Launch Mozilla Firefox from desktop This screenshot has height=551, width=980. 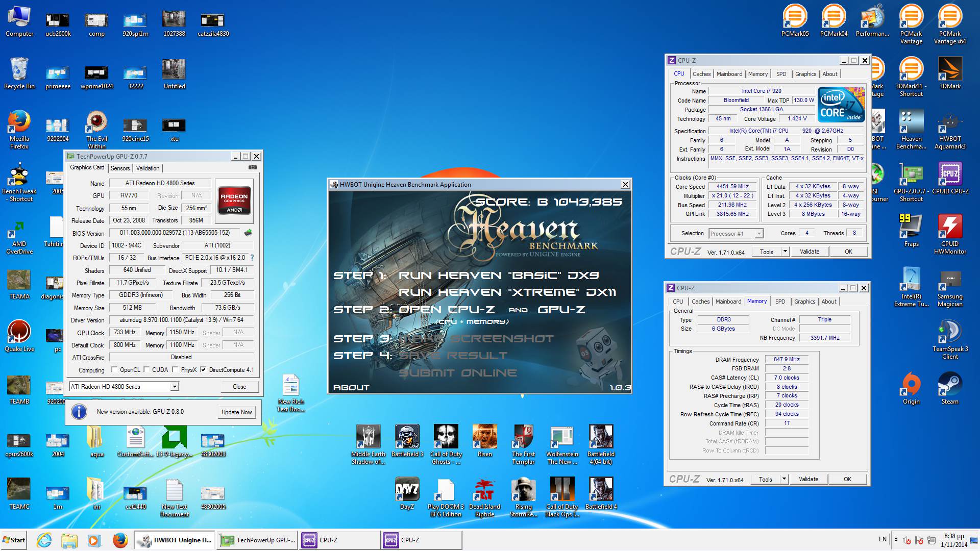[19, 130]
